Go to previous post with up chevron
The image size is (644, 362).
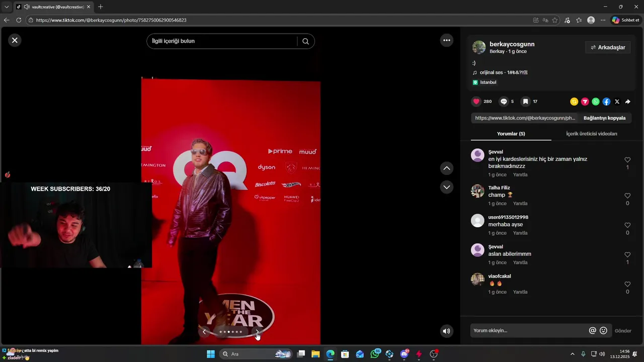(447, 168)
